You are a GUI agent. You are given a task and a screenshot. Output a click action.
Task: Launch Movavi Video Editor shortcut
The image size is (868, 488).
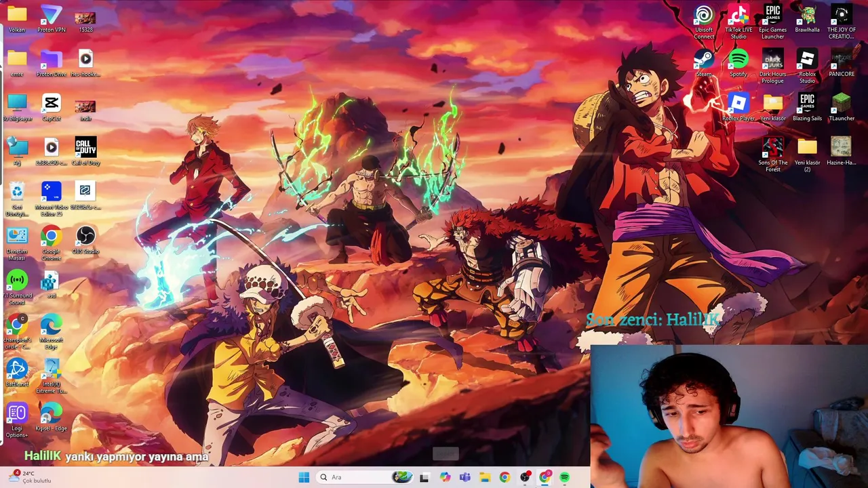(x=52, y=199)
